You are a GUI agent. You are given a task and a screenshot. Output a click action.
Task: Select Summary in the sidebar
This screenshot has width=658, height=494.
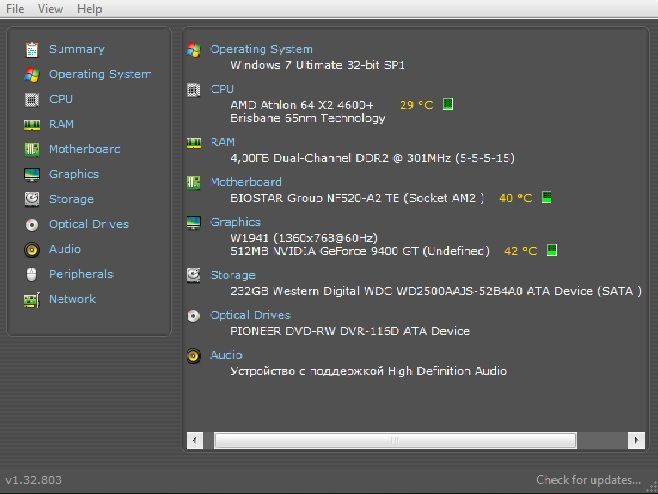tap(77, 50)
